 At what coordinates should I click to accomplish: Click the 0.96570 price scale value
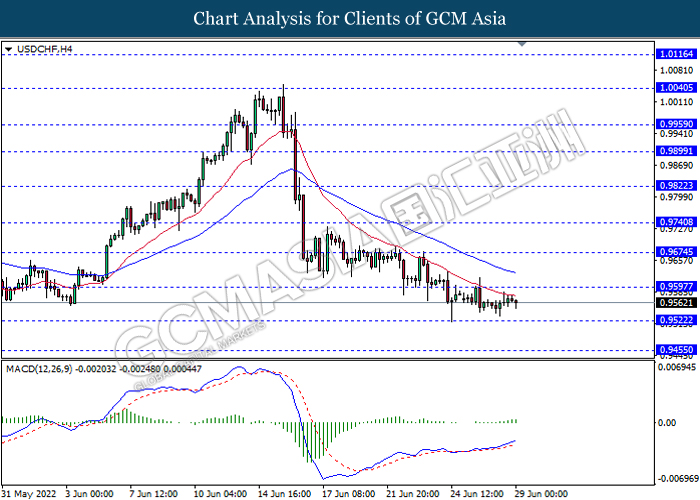(x=676, y=261)
